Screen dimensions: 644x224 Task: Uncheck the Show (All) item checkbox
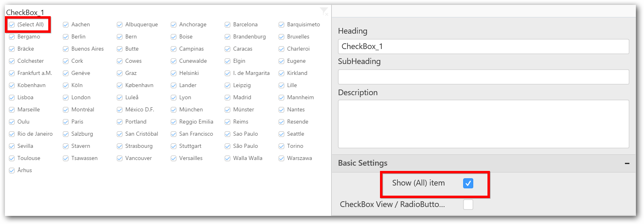point(468,183)
